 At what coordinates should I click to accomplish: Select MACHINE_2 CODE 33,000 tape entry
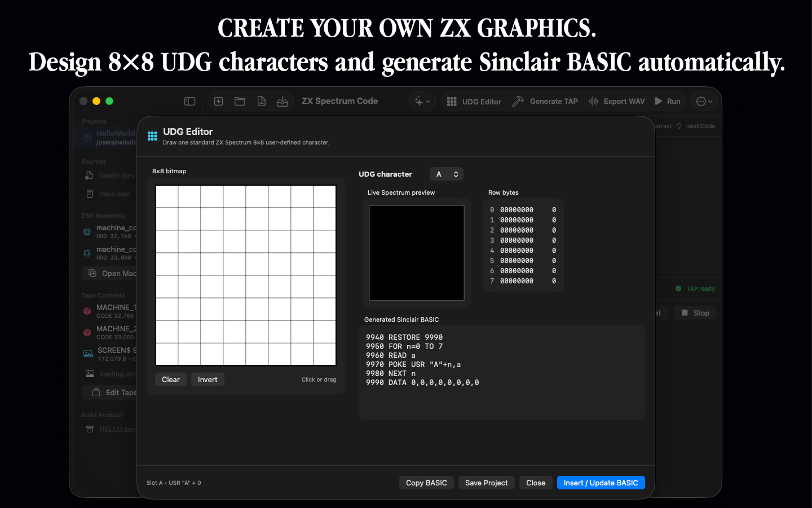[x=109, y=332]
